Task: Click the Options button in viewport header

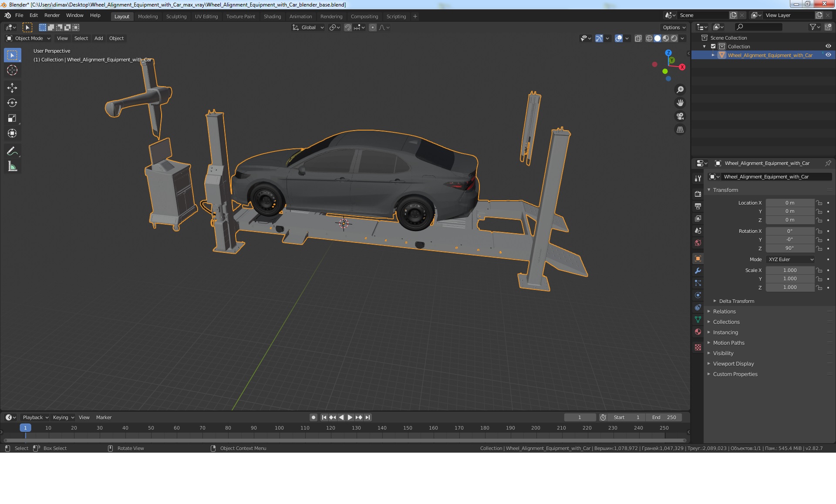Action: 674,27
